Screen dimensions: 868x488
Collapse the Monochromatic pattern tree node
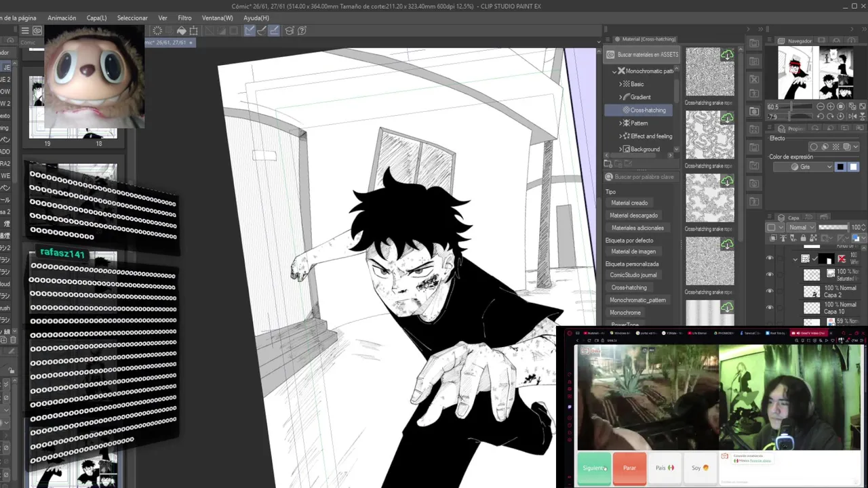click(615, 71)
